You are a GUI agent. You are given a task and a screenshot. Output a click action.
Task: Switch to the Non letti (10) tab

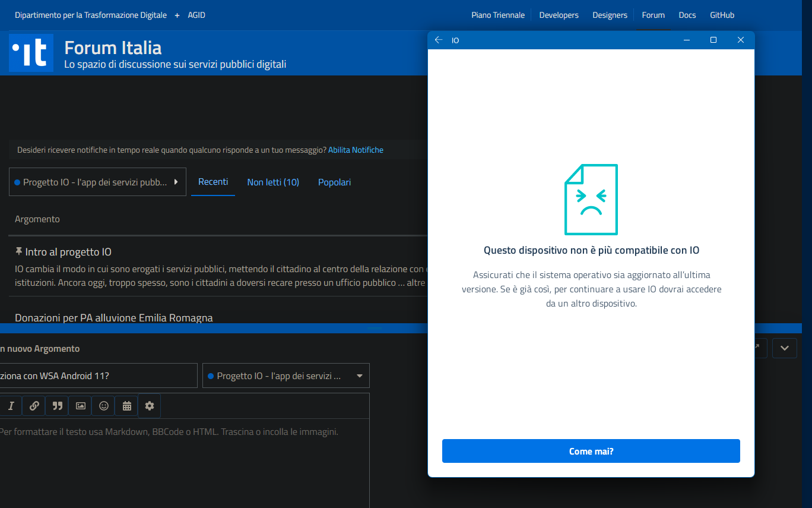coord(273,182)
